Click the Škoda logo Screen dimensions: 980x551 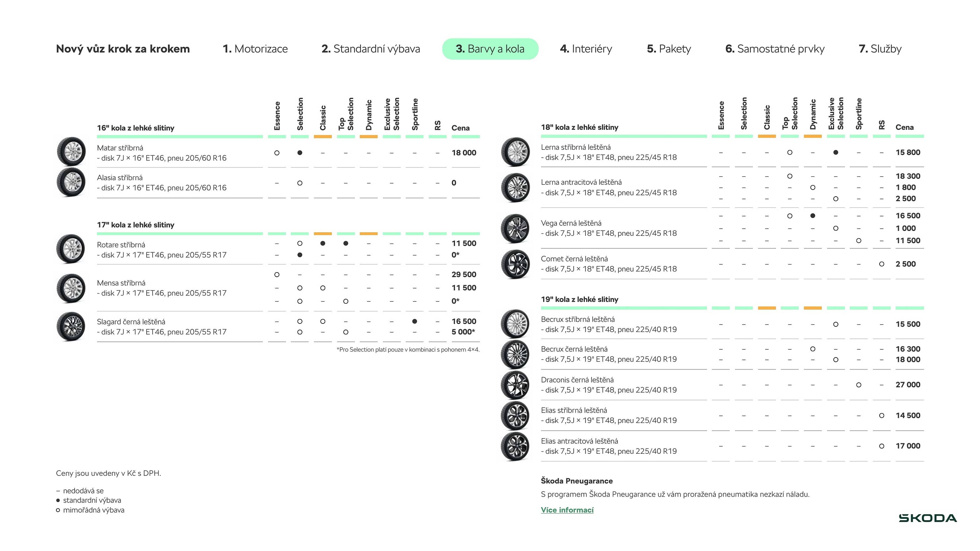(x=928, y=518)
